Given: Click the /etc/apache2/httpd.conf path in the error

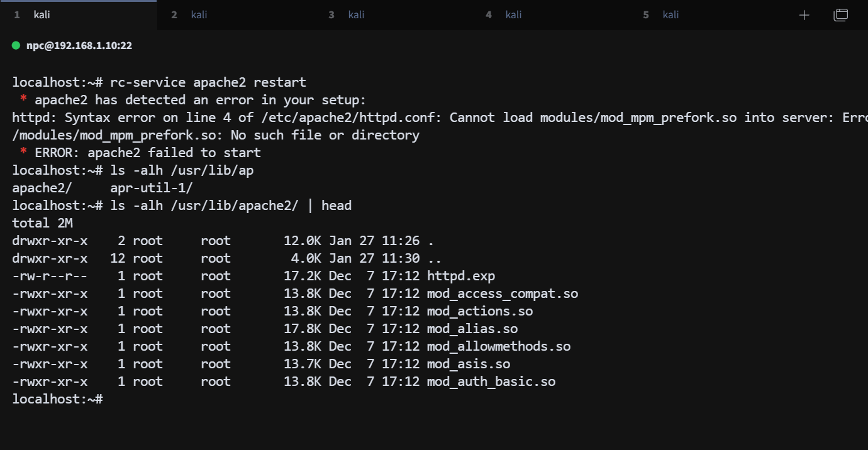Looking at the screenshot, I should tap(349, 118).
